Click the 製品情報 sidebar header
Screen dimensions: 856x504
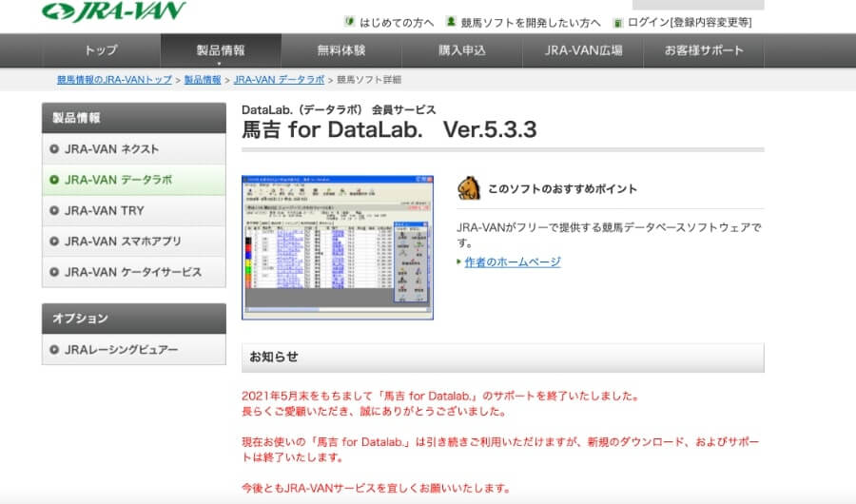134,118
